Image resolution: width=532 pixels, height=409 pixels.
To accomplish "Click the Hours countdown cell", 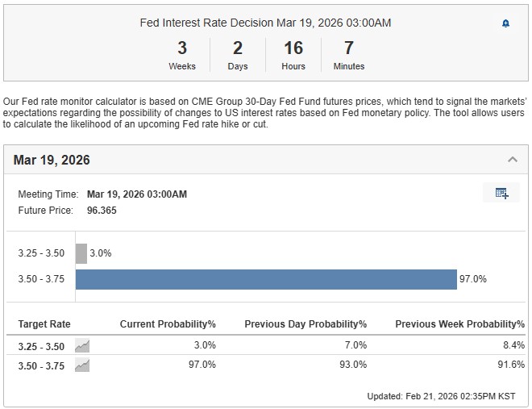I will (x=293, y=55).
